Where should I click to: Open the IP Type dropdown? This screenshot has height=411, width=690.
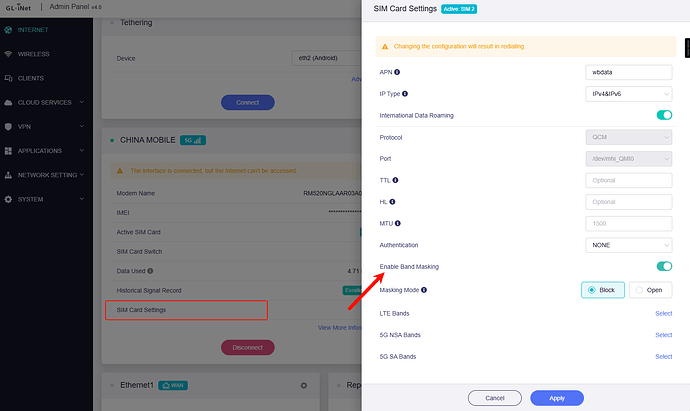628,93
